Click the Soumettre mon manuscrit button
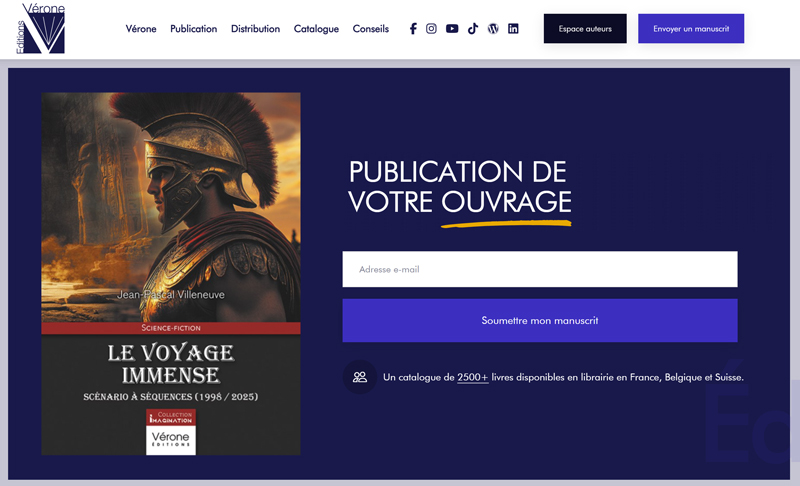800x486 pixels. click(x=540, y=320)
